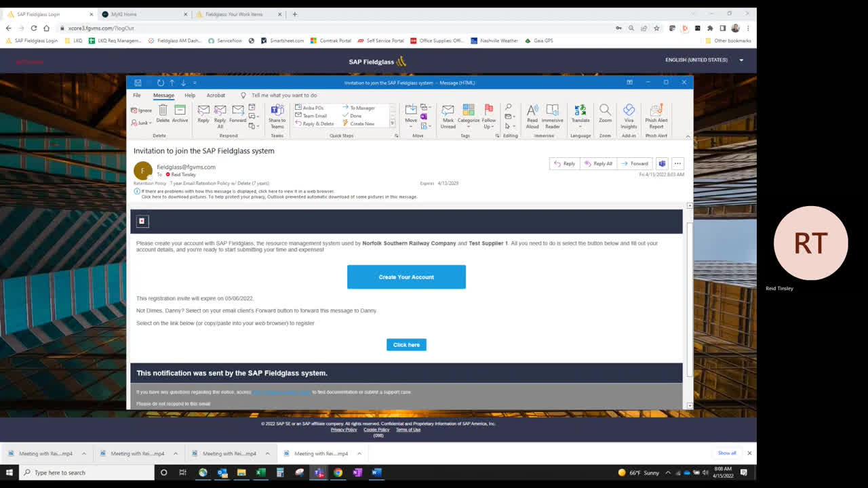Open Viva Insights add-in
Screen dimensions: 868x488
point(629,110)
